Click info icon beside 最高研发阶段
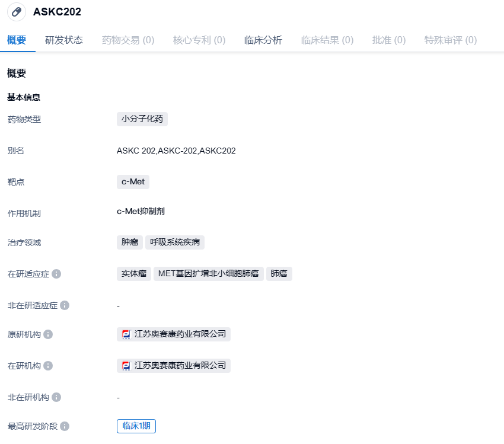The image size is (504, 444). (x=65, y=426)
